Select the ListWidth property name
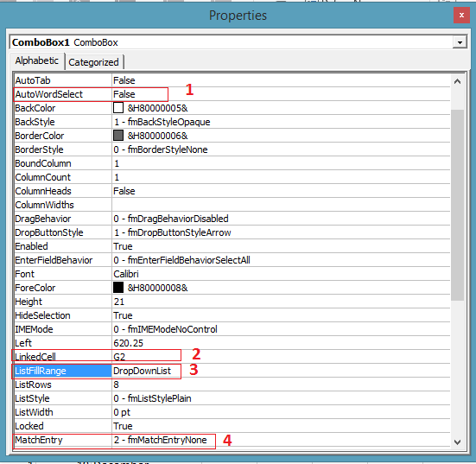The image size is (476, 464). point(34,412)
